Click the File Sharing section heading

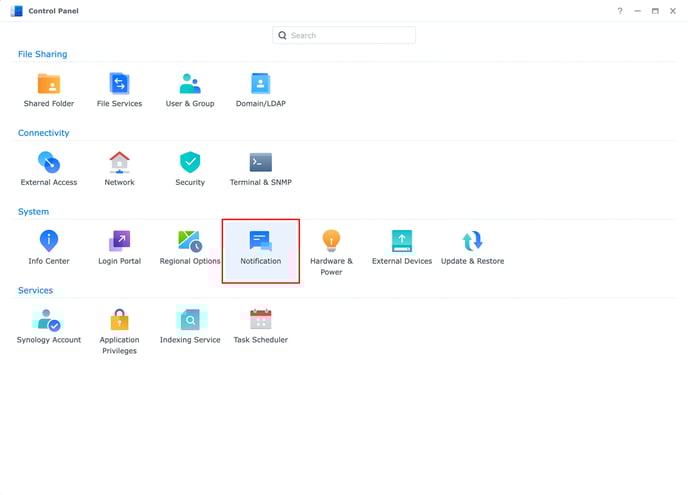tap(43, 54)
